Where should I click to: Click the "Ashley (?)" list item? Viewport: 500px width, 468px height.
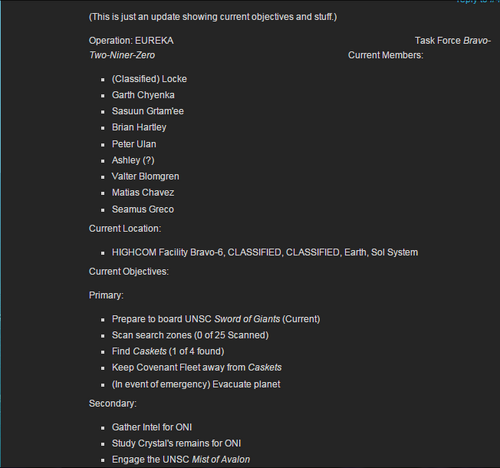click(133, 160)
